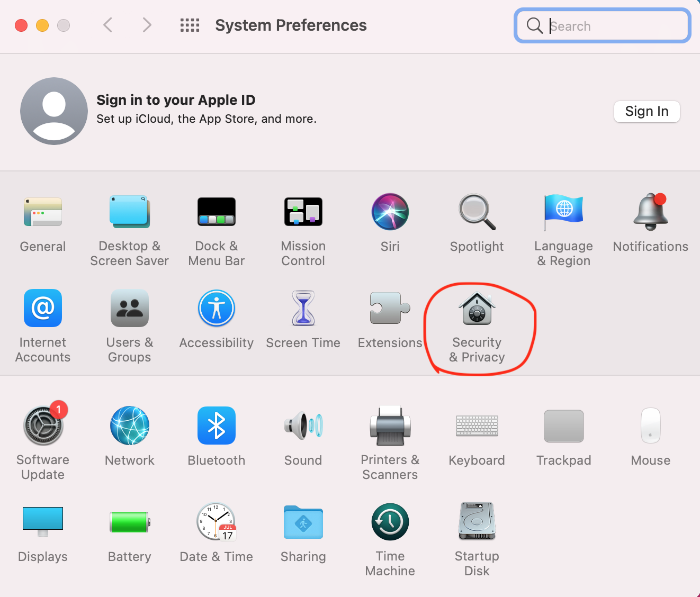700x597 pixels.
Task: Open Screen Time hourglass icon
Action: tap(303, 309)
